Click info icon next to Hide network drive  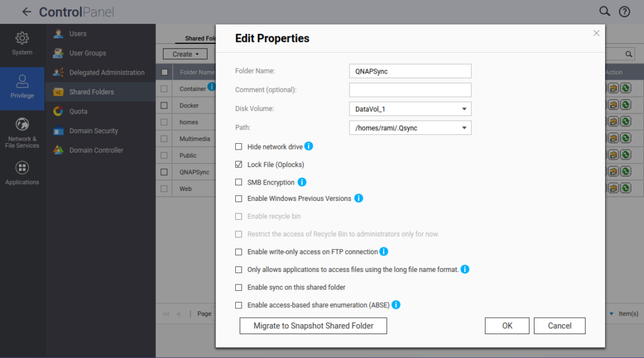pos(309,146)
